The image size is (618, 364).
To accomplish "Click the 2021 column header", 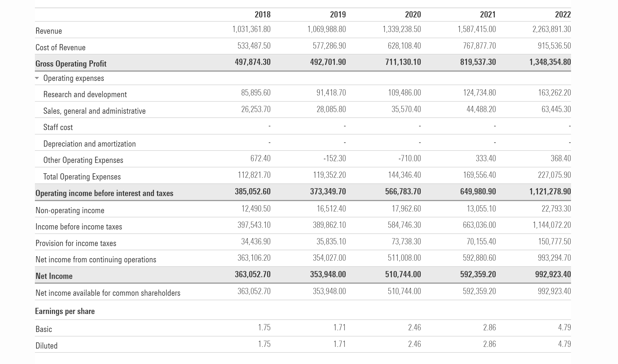I will point(488,14).
